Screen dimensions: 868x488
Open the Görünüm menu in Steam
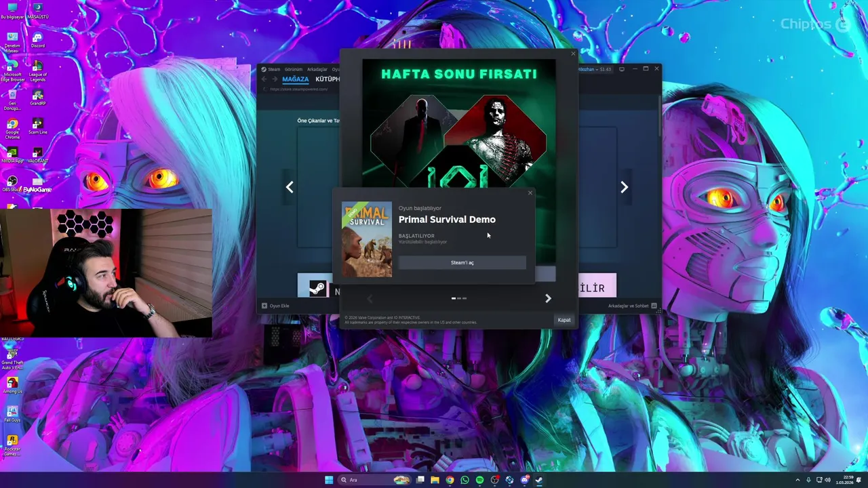click(x=293, y=69)
